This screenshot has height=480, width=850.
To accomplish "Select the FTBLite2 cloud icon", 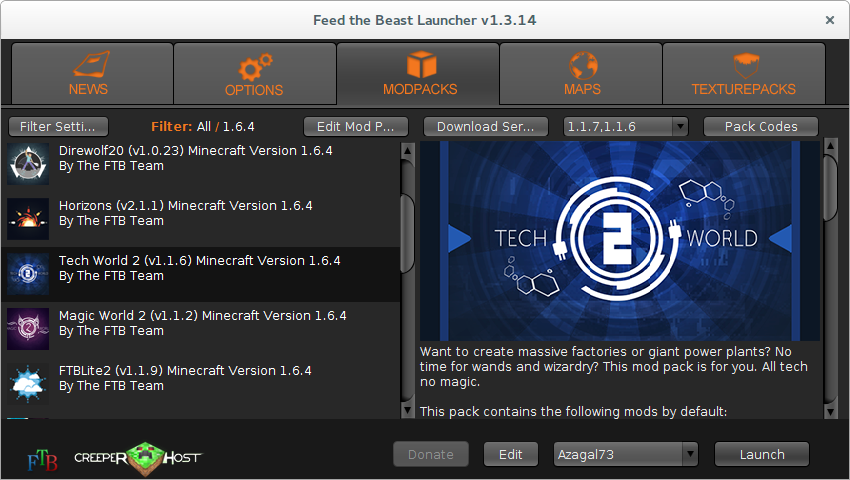I will [x=28, y=384].
